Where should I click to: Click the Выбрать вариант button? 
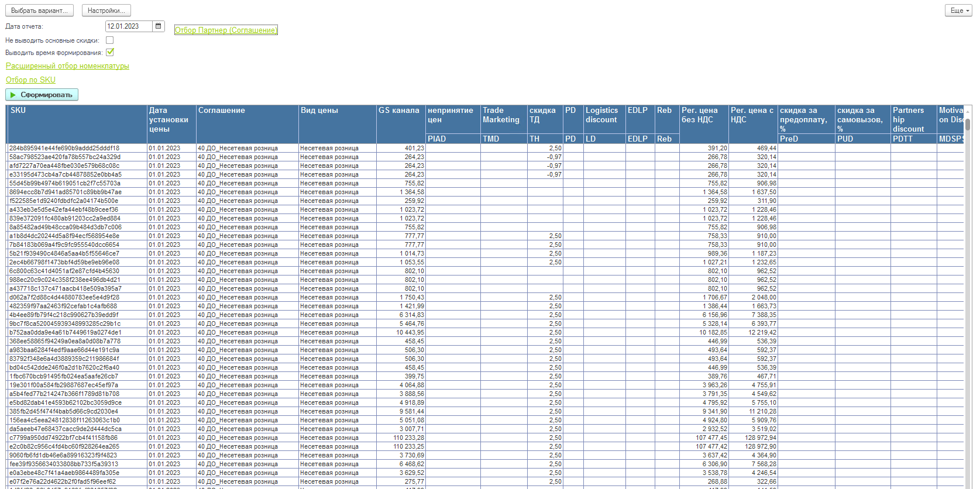(39, 11)
